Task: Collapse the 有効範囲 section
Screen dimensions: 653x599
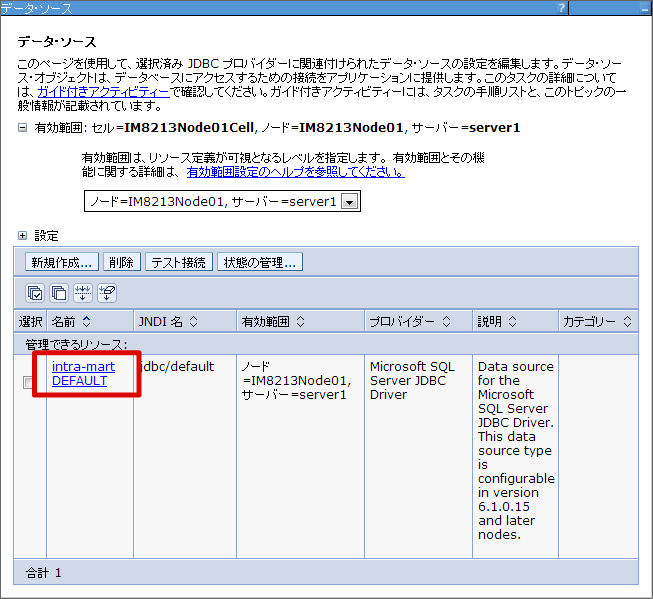Action: click(24, 128)
